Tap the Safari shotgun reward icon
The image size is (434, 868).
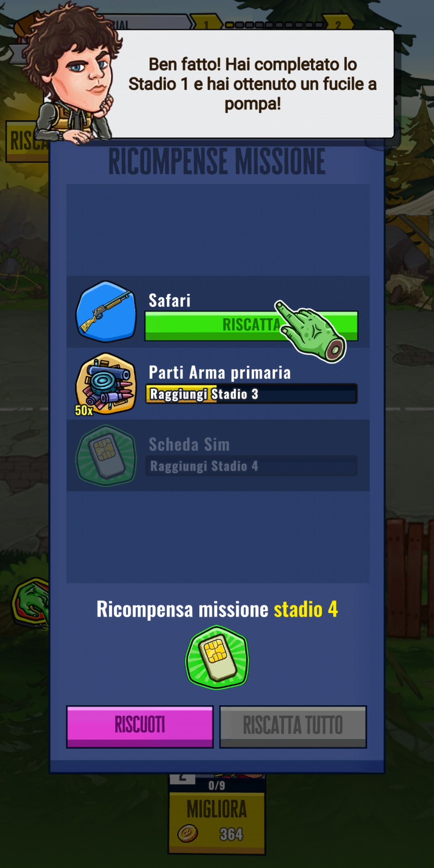click(106, 312)
